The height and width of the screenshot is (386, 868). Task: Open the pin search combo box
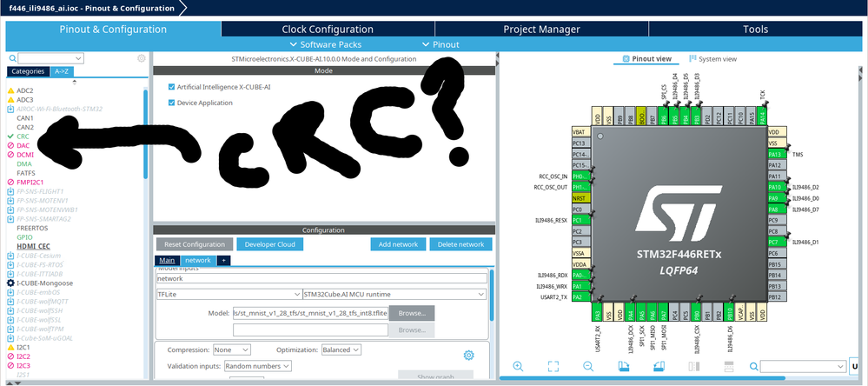tap(803, 366)
